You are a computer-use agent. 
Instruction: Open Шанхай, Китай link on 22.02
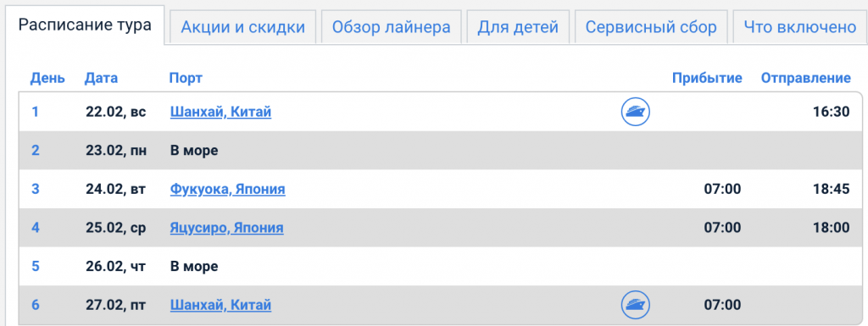point(220,112)
